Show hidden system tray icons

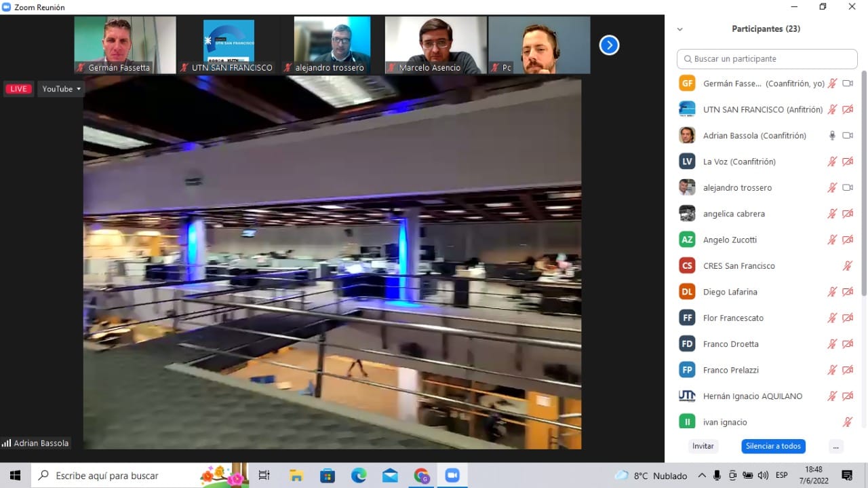coord(702,475)
